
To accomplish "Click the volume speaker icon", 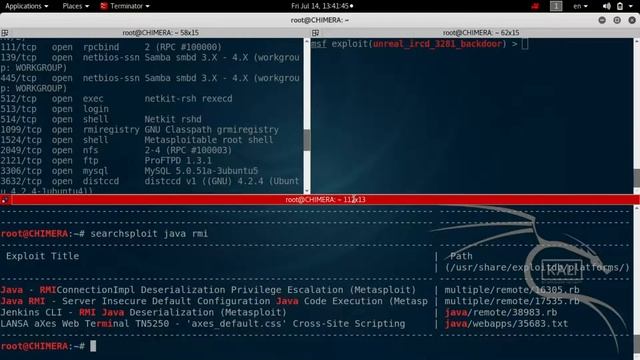I will [607, 6].
